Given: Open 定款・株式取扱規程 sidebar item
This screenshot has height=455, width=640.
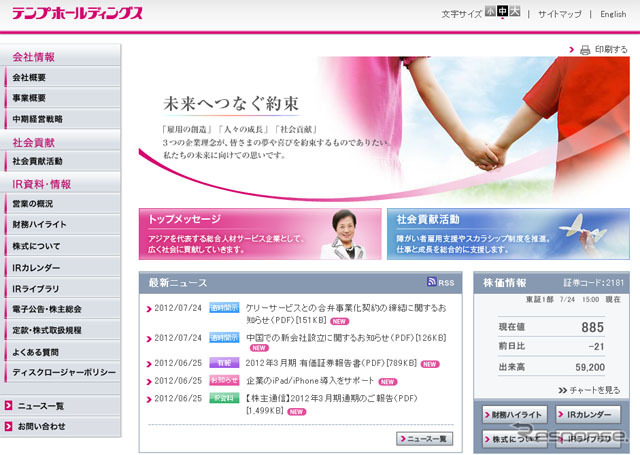Looking at the screenshot, I should tap(62, 330).
